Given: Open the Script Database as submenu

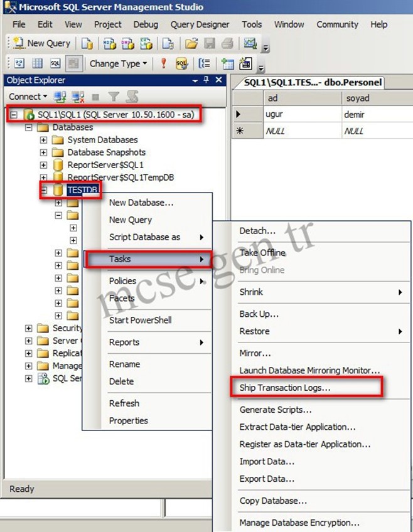Looking at the screenshot, I should [147, 237].
